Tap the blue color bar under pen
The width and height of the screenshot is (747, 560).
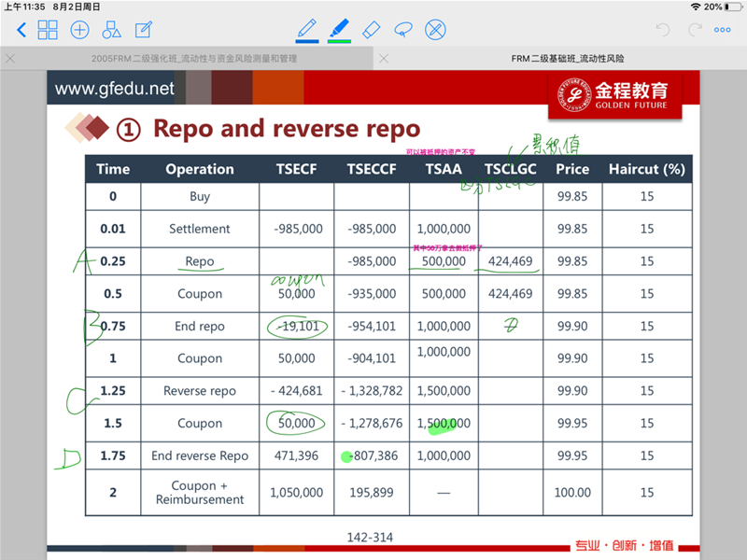[x=306, y=41]
